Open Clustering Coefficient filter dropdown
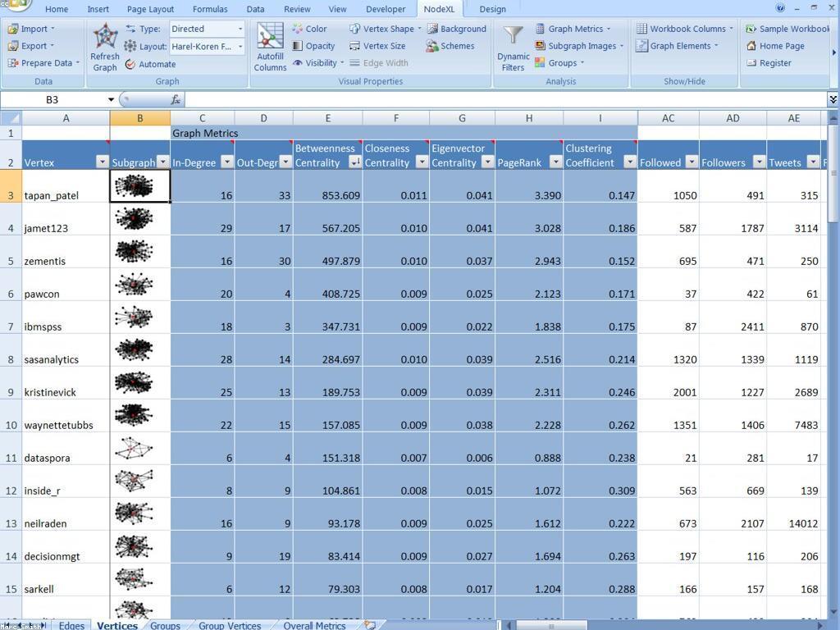Screen dimensions: 840x630 pyautogui.click(x=631, y=162)
